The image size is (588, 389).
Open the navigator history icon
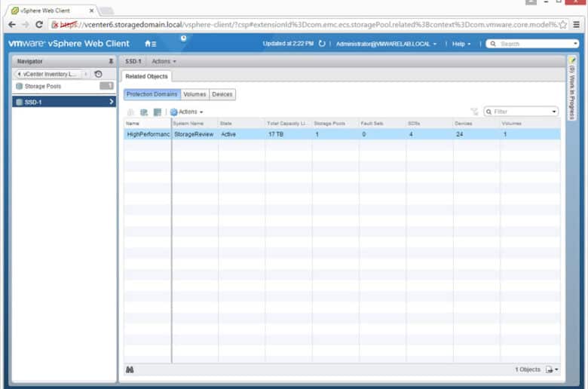[x=98, y=74]
